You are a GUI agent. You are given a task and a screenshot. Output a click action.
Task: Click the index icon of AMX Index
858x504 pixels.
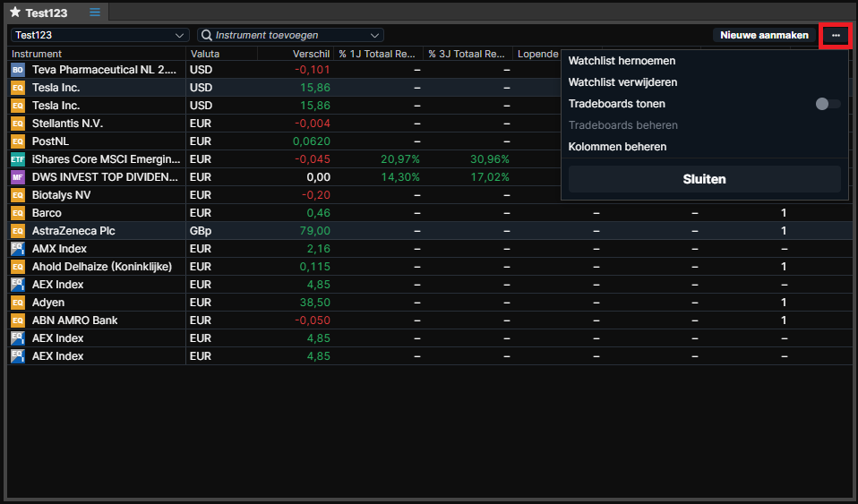tap(18, 249)
